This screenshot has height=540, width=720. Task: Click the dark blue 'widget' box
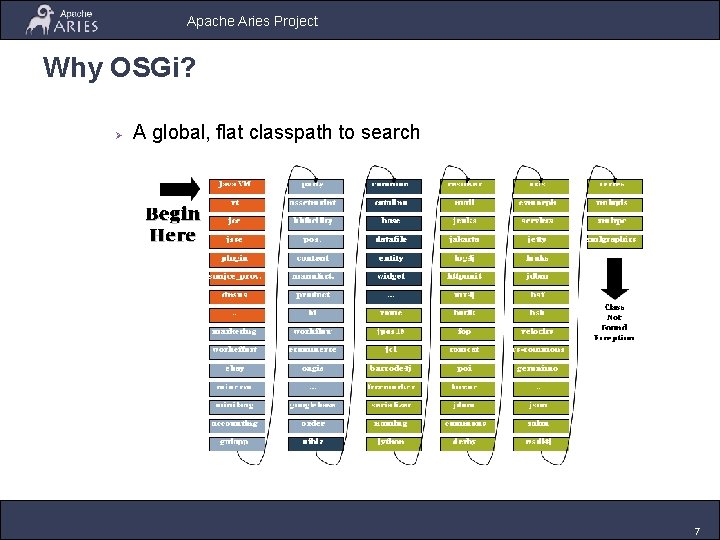394,278
